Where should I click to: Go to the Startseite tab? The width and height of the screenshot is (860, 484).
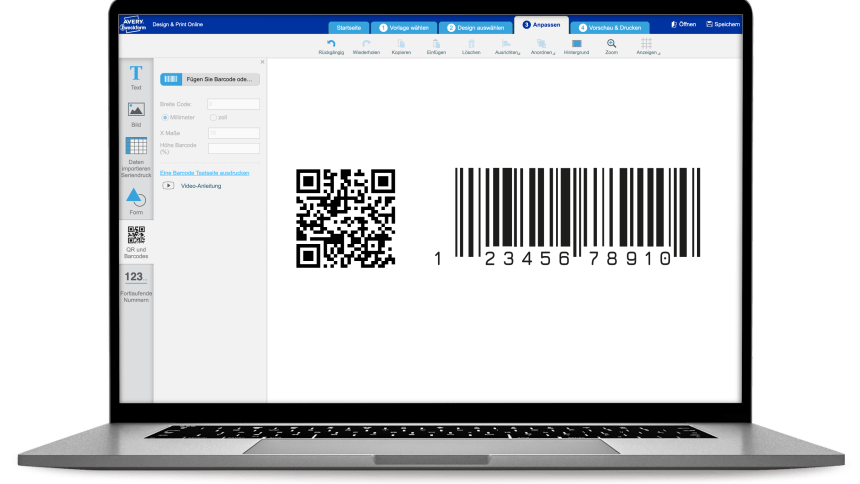tap(348, 27)
